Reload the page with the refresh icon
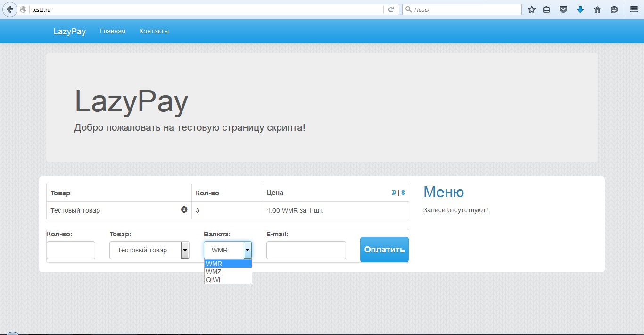644x335 pixels. (391, 9)
